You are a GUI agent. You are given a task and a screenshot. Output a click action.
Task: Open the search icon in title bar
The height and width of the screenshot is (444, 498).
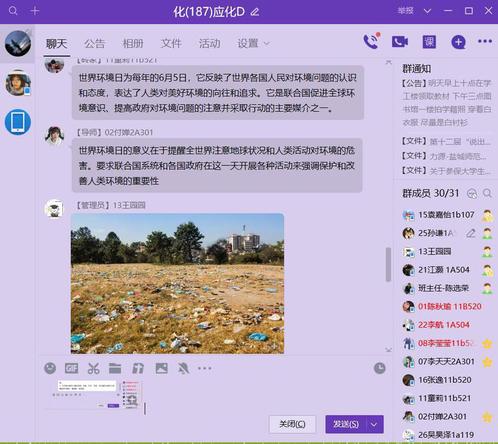(x=13, y=11)
